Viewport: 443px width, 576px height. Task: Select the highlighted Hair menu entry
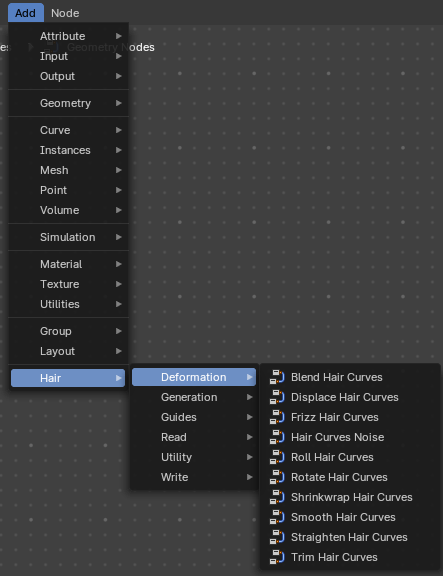pos(68,378)
